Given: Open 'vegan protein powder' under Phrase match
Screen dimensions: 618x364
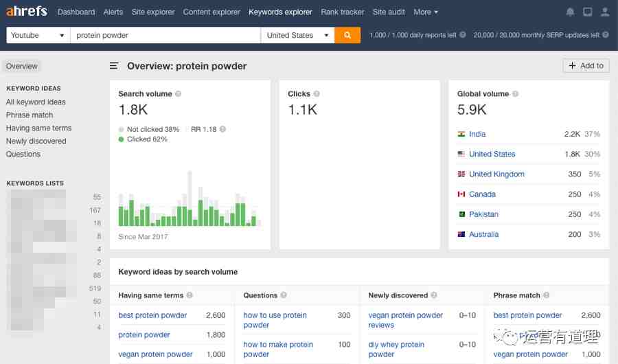Looking at the screenshot, I should (531, 354).
